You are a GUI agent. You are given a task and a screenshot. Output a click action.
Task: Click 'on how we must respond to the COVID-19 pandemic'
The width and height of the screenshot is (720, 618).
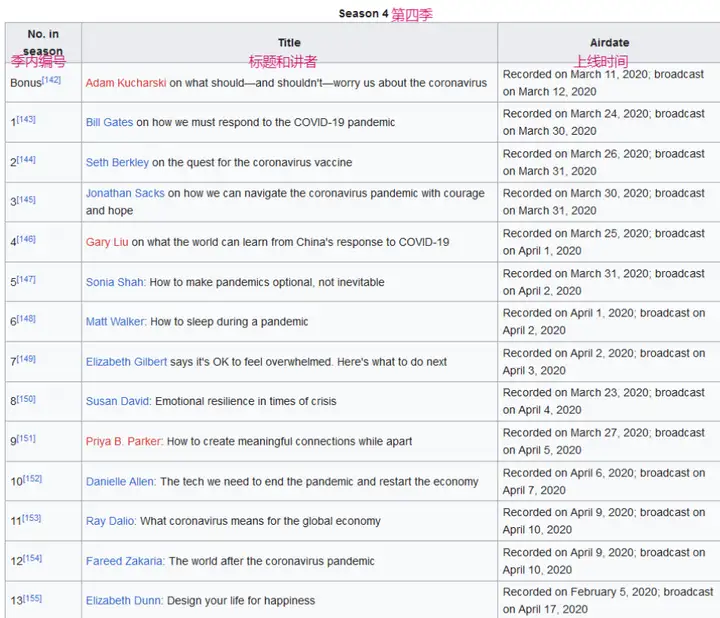[265, 123]
